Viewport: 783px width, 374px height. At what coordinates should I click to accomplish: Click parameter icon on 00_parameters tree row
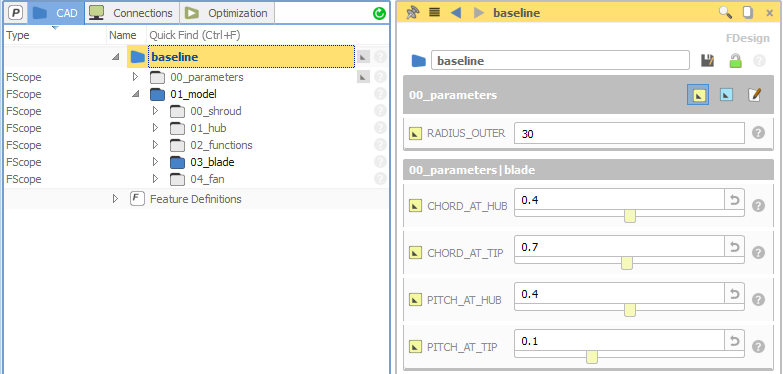[363, 77]
